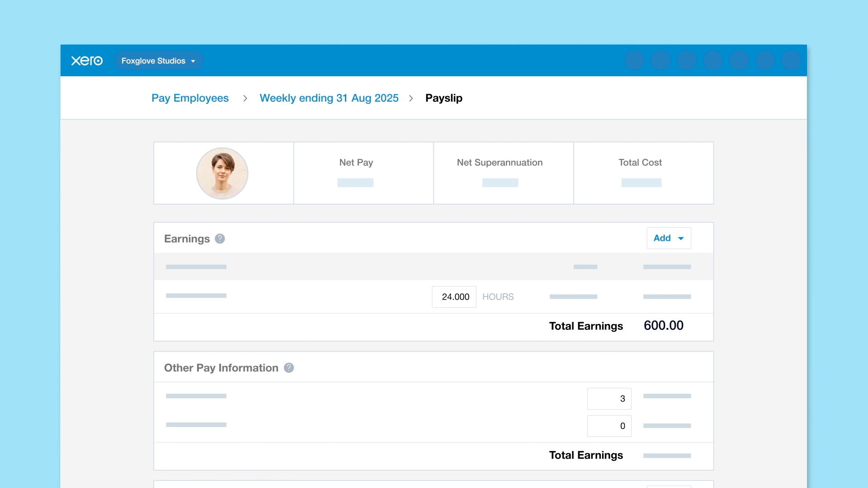
Task: Click the Net Superannuation summary card
Action: 503,173
